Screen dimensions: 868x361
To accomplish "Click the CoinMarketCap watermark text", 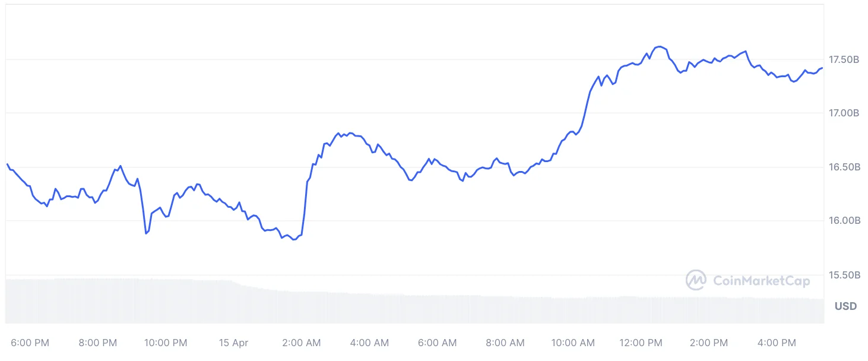I will pyautogui.click(x=761, y=281).
